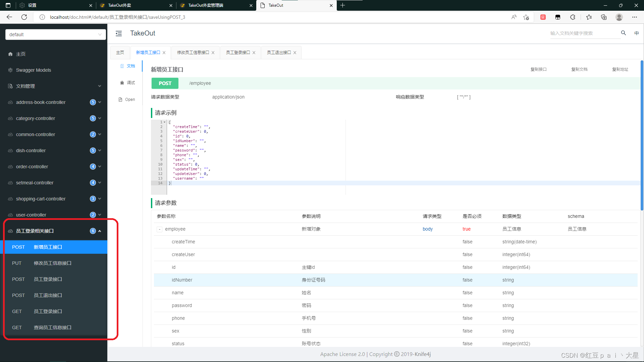Image resolution: width=644 pixels, height=362 pixels.
Task: Switch to the 员工登录接口 tab
Action: coord(237,52)
